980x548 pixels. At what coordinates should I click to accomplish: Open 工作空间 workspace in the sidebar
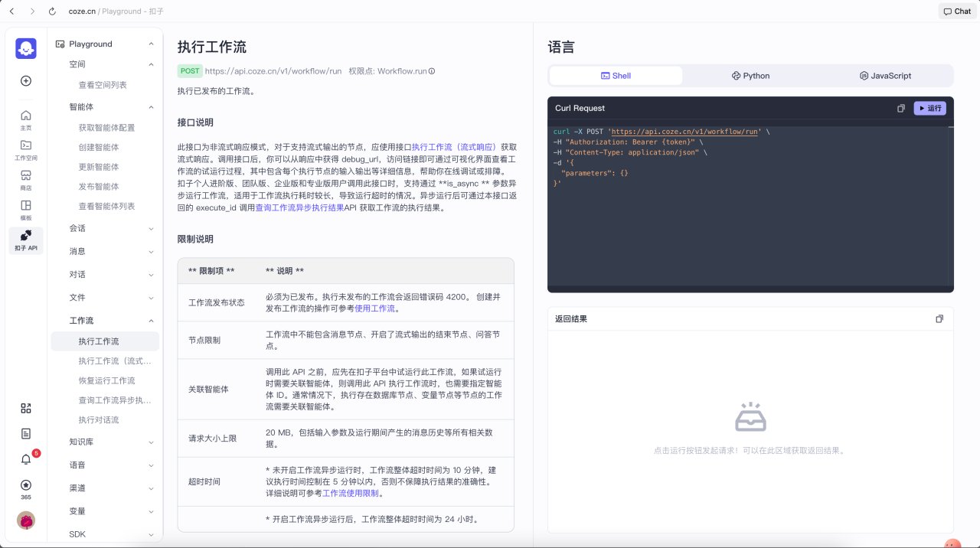pos(26,148)
